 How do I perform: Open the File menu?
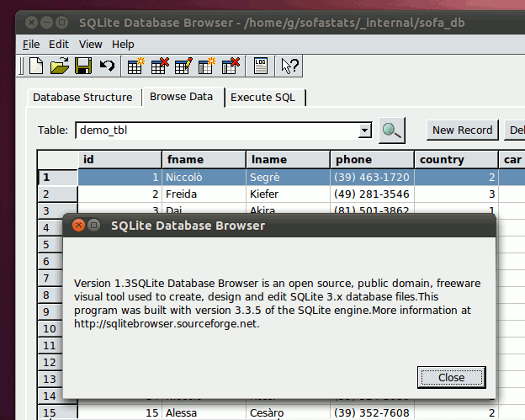[x=31, y=45]
